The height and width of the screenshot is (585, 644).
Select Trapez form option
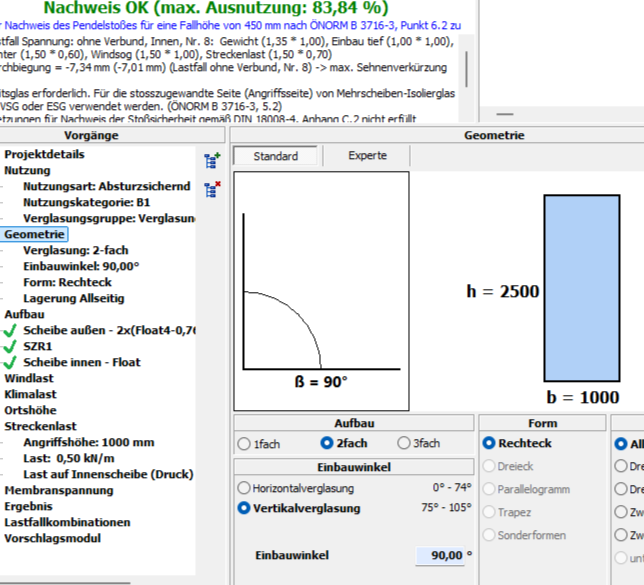click(x=489, y=512)
